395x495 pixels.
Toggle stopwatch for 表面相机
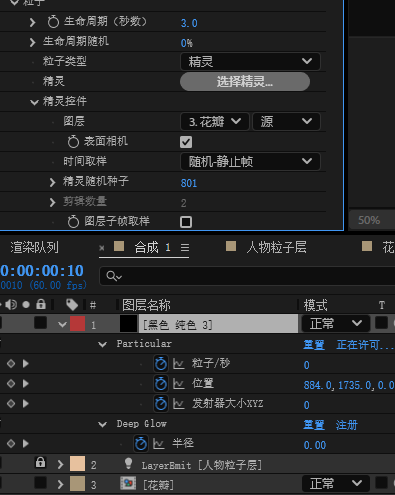coord(73,142)
